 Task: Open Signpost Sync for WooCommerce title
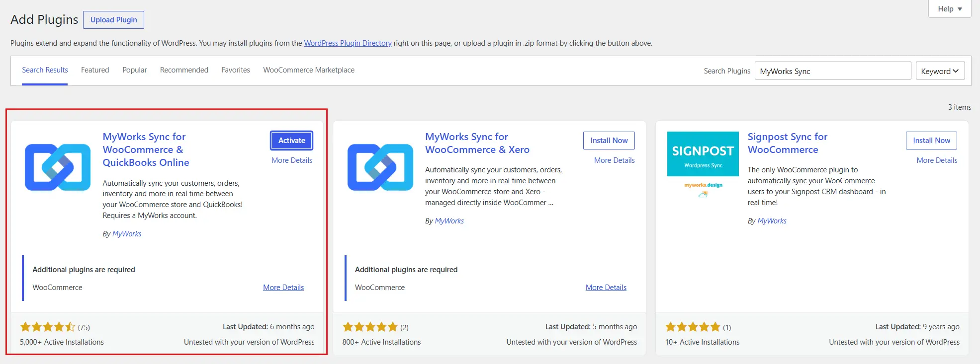pos(788,143)
